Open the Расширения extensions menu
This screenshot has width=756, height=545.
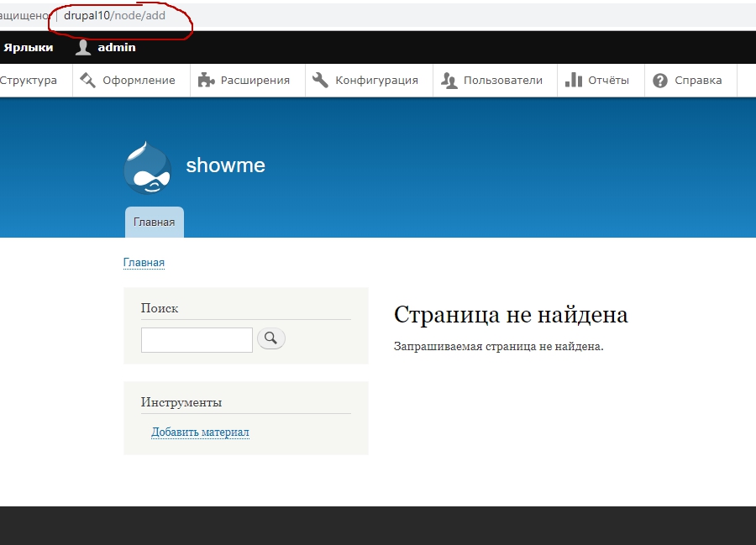255,81
